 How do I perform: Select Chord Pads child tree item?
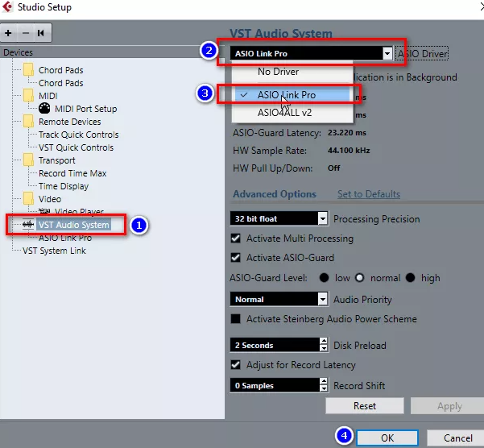(x=61, y=83)
